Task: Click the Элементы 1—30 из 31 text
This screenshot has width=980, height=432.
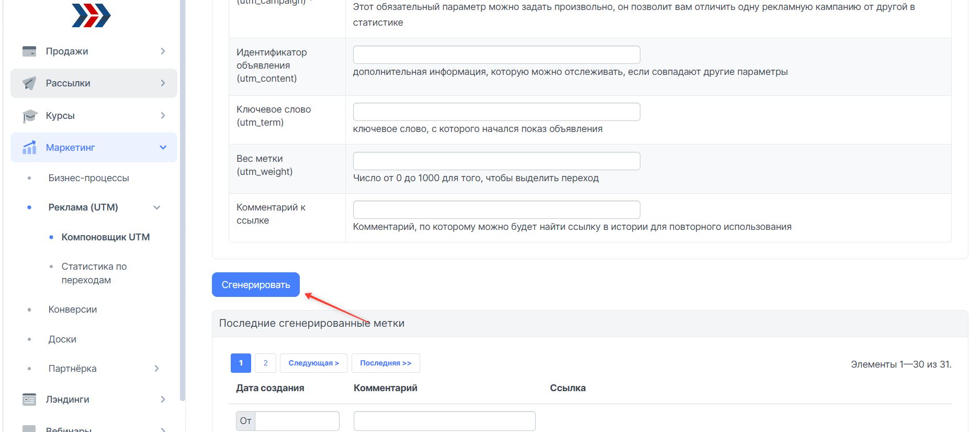Action: pyautogui.click(x=901, y=364)
